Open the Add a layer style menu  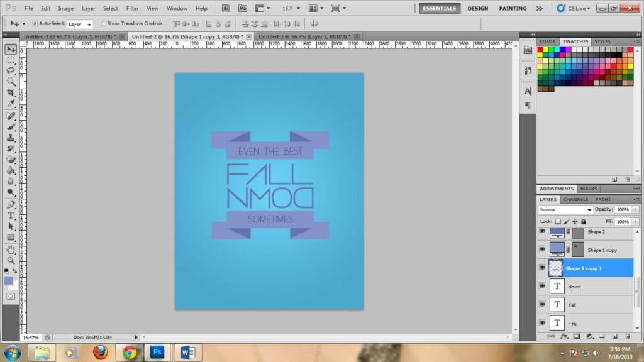[564, 336]
